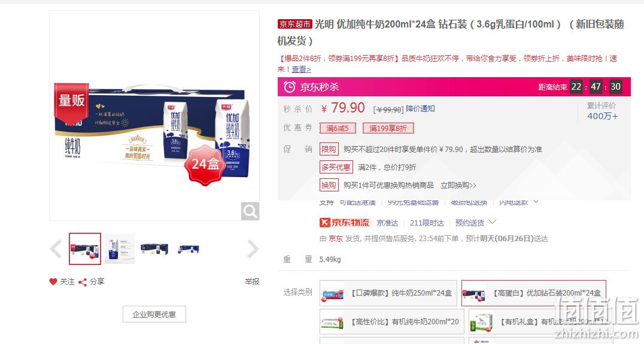Click the 京东超市 red badge
This screenshot has height=344, width=644.
[x=295, y=24]
